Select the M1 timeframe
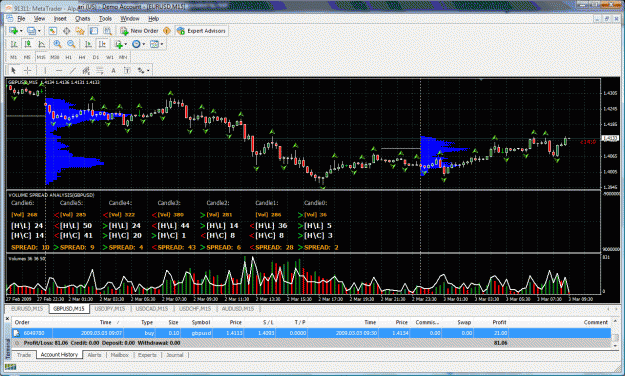Screen dimensions: 625x376 point(14,57)
